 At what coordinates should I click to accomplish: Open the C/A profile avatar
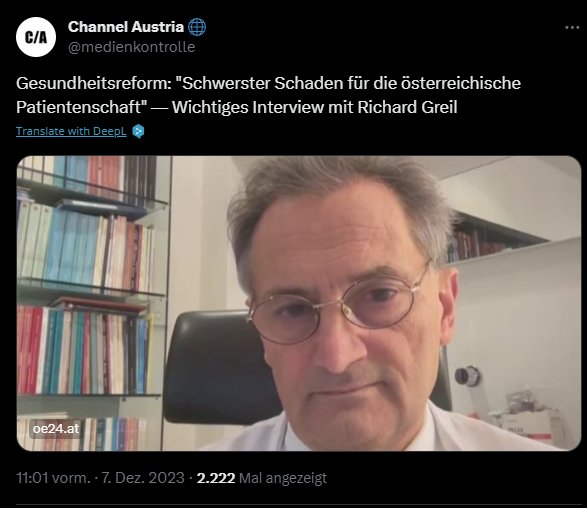coord(36,37)
